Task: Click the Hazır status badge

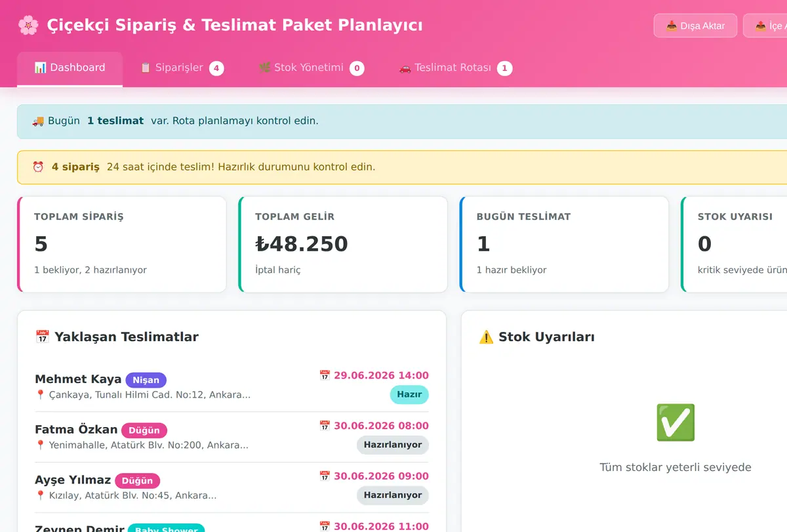Action: click(x=409, y=394)
